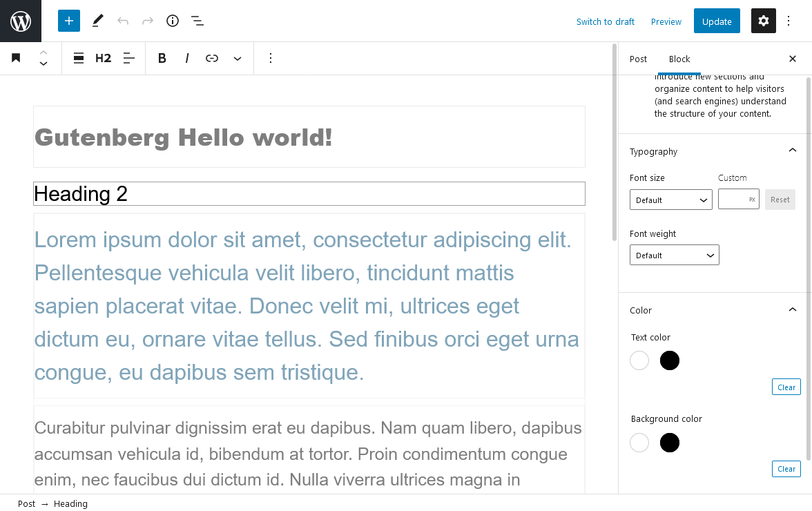Click Post in the breadcrumb
The width and height of the screenshot is (812, 511).
coord(26,504)
